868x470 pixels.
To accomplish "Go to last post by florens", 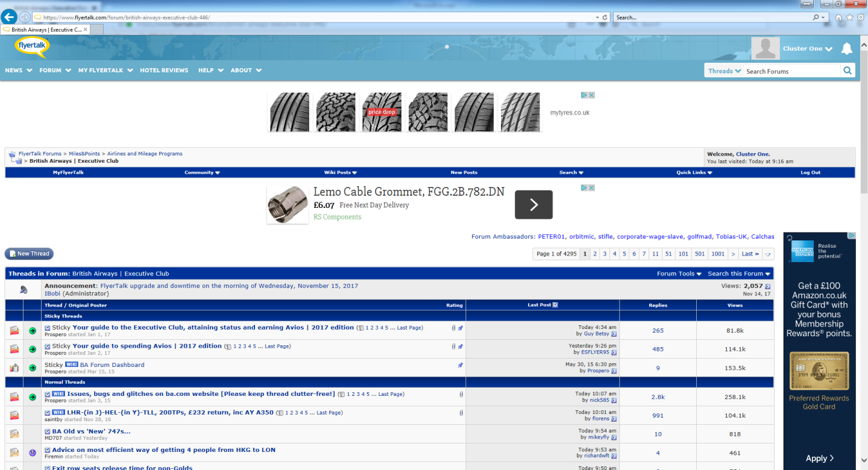I will click(x=614, y=419).
